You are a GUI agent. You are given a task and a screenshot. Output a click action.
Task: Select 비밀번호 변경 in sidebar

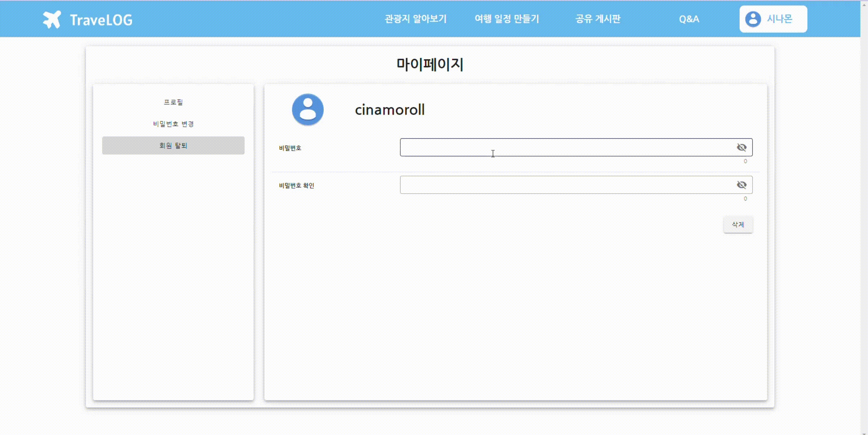point(173,124)
